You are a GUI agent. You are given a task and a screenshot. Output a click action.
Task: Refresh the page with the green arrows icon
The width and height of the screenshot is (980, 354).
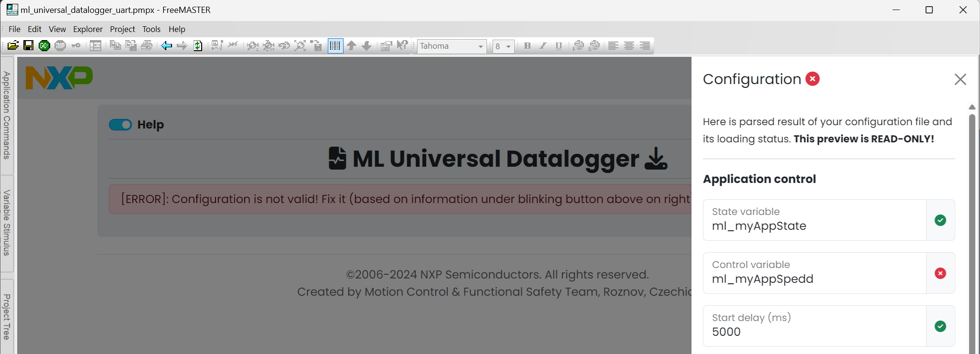(x=198, y=46)
